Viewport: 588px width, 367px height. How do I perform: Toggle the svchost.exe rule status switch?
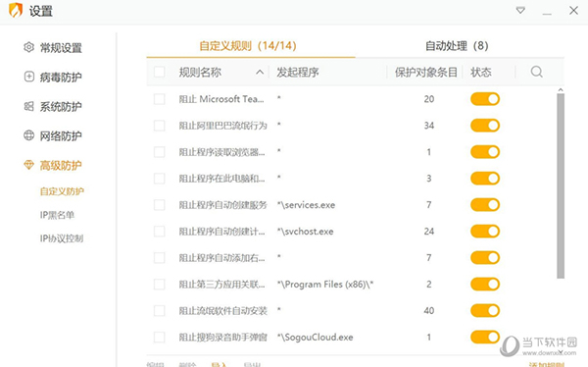coord(485,232)
